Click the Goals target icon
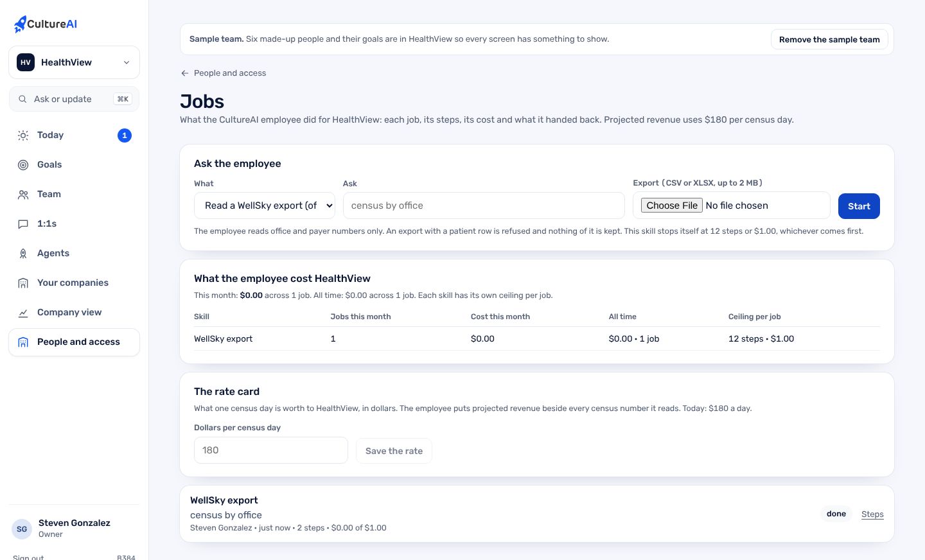This screenshot has height=560, width=925. (23, 165)
